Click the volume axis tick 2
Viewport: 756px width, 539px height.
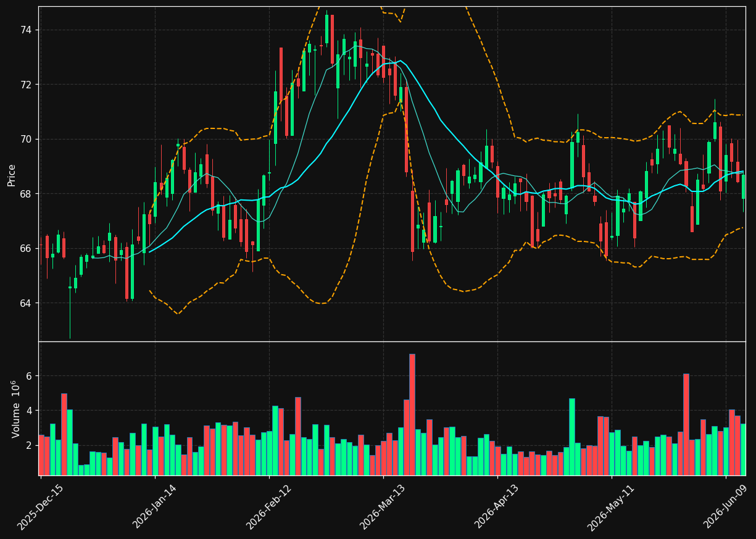[29, 446]
